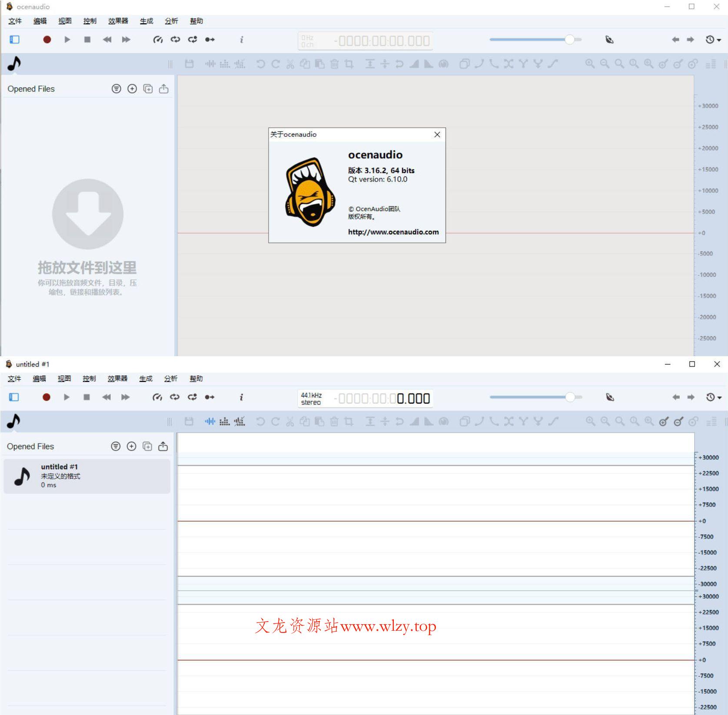Open the share/export menu in Opened Files
Screen dimensions: 728x715
164,88
